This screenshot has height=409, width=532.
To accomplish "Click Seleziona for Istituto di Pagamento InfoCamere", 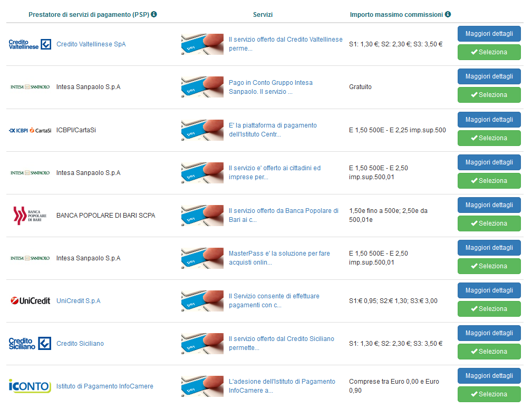I will pyautogui.click(x=489, y=394).
